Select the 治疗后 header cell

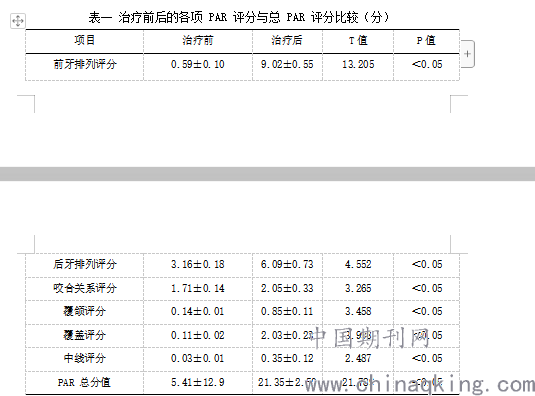tap(287, 41)
